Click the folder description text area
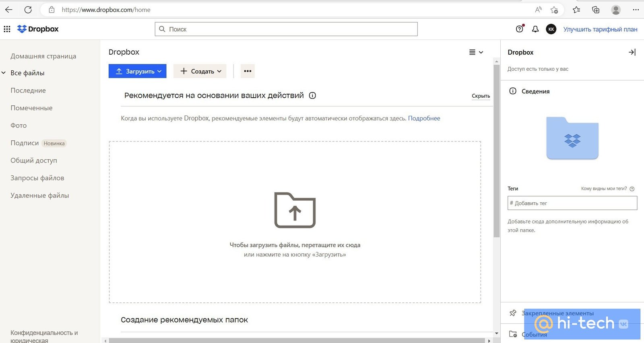This screenshot has width=644, height=343. coord(568,226)
